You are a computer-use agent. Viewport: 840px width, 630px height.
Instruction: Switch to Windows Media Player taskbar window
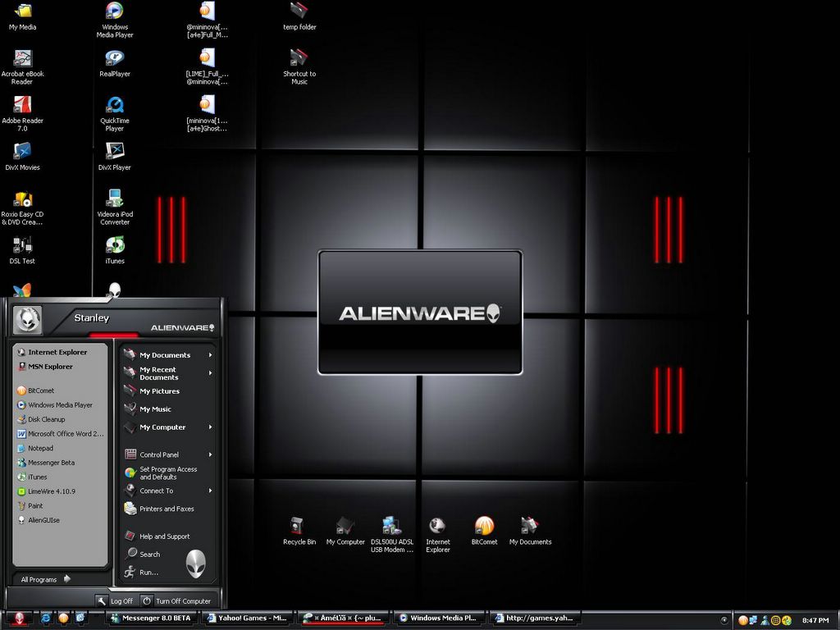point(439,619)
